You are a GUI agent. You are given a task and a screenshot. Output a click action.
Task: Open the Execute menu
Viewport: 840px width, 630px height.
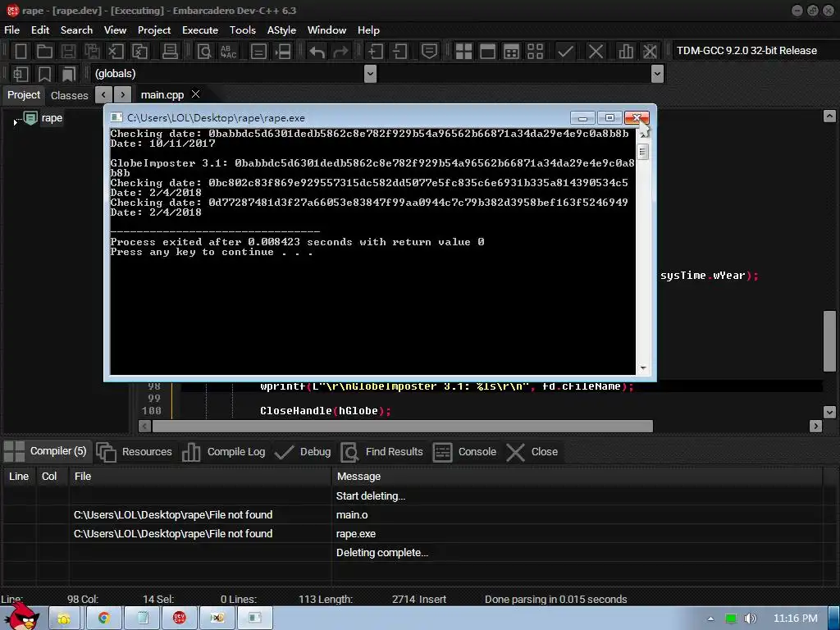(200, 30)
